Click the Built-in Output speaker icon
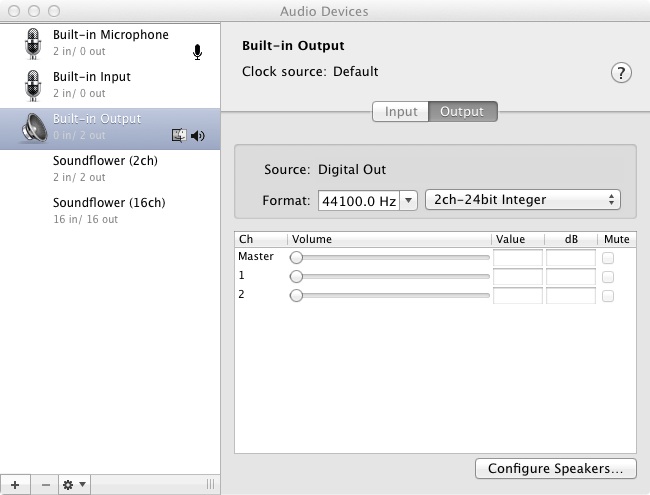The width and height of the screenshot is (650, 495). click(x=34, y=128)
